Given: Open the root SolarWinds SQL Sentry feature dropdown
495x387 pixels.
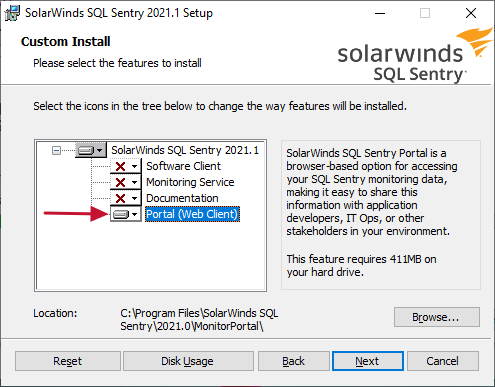Looking at the screenshot, I should [x=91, y=150].
